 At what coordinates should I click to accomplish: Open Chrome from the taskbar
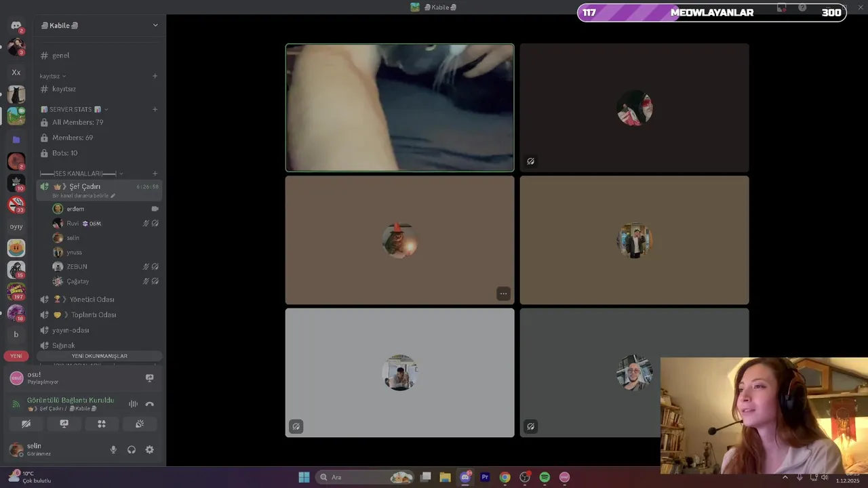[505, 477]
